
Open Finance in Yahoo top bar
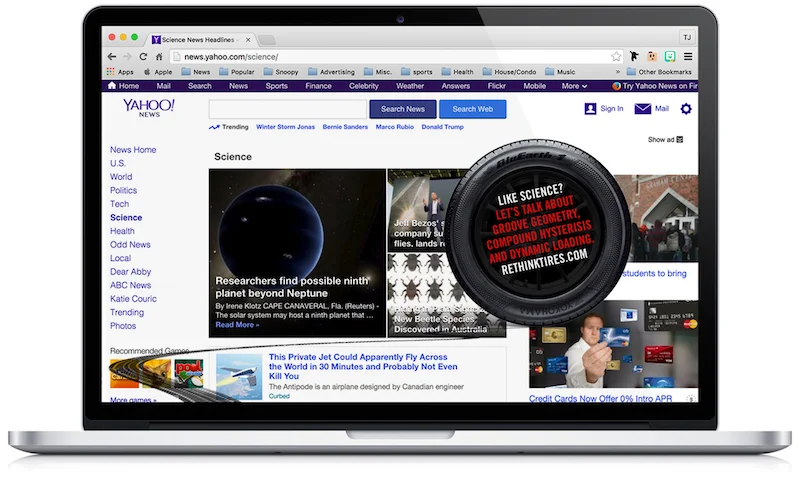click(318, 86)
